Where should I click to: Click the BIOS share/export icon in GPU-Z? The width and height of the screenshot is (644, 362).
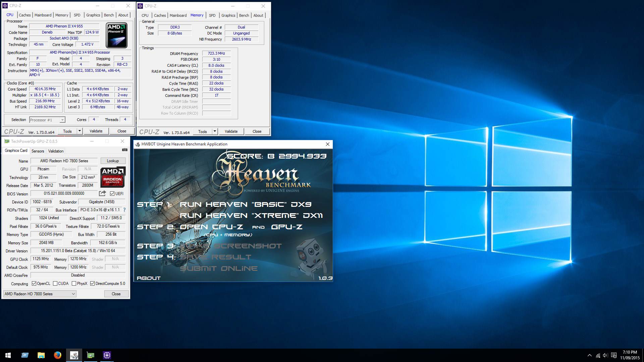point(102,193)
